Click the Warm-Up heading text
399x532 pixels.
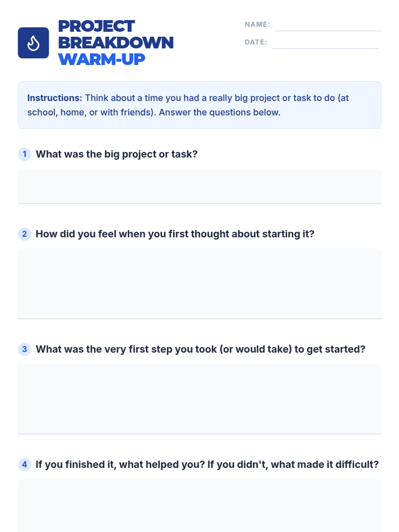pos(102,60)
